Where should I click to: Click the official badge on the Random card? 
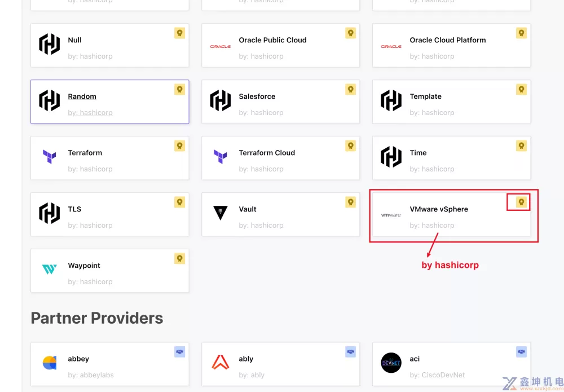point(179,90)
